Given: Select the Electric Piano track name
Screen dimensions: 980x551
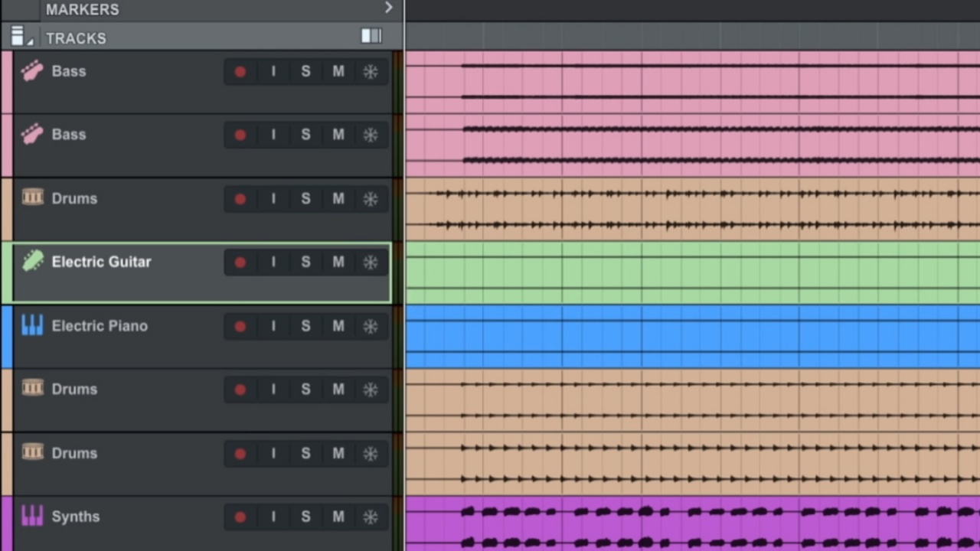Looking at the screenshot, I should pos(100,326).
